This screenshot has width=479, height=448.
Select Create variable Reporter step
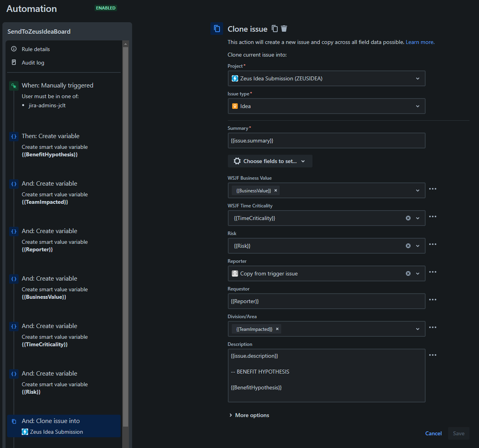point(64,240)
